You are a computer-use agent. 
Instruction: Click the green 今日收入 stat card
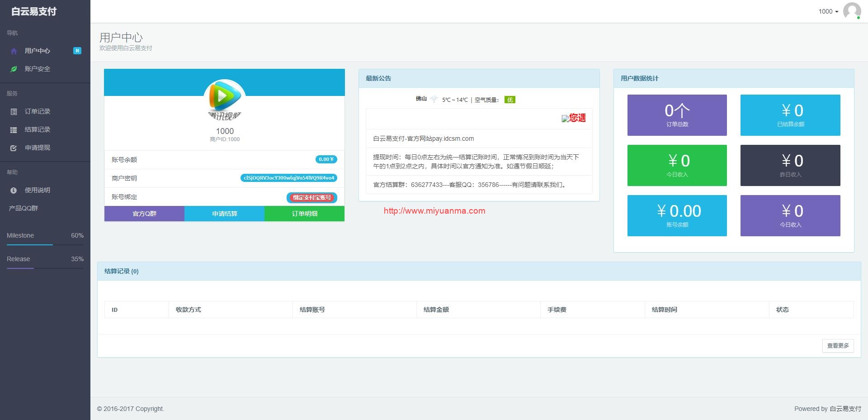coord(677,165)
